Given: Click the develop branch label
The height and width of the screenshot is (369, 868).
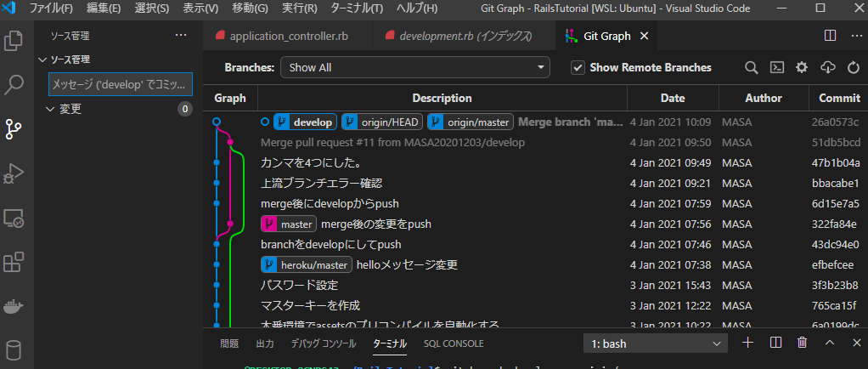Looking at the screenshot, I should point(305,122).
